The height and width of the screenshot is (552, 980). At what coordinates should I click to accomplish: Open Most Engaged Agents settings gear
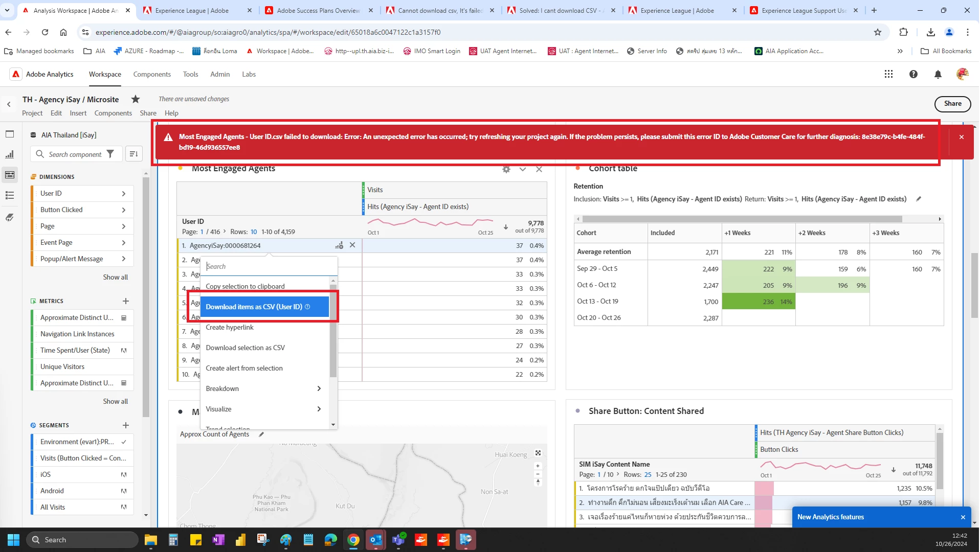click(x=506, y=169)
